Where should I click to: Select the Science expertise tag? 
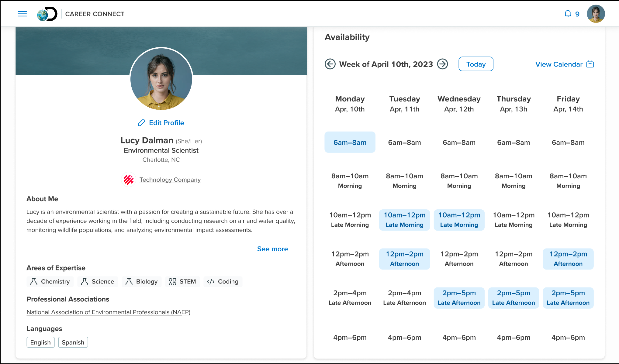(x=98, y=282)
